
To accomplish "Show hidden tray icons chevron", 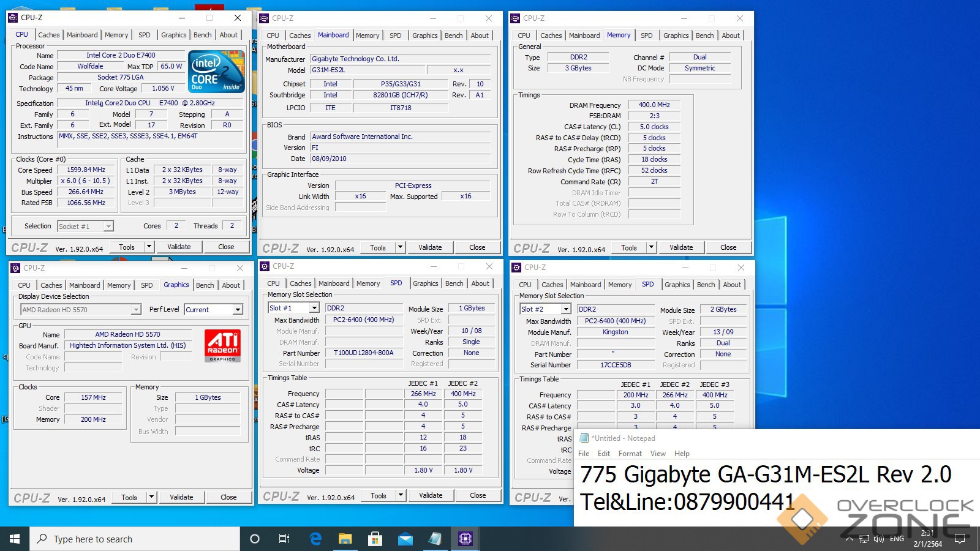I will [x=849, y=539].
